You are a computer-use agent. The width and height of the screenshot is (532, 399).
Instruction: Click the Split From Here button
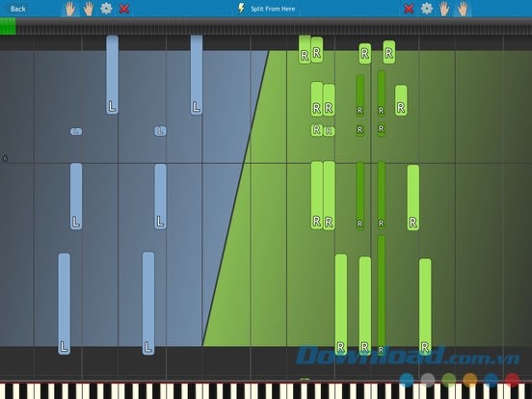(x=266, y=9)
